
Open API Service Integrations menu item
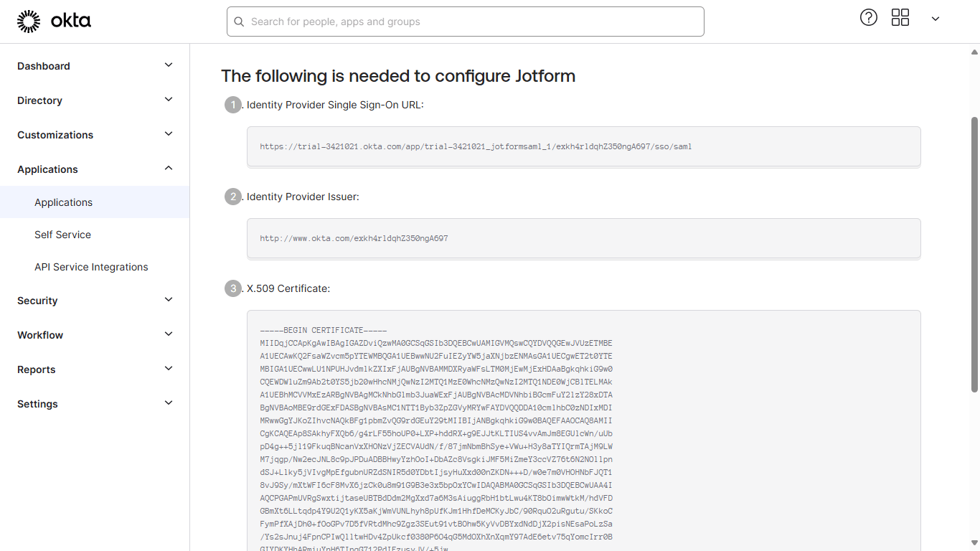91,267
